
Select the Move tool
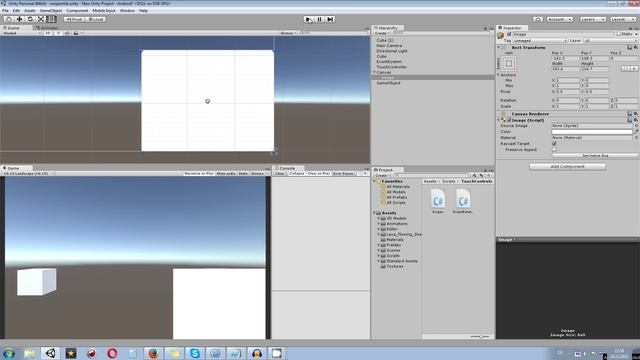point(19,19)
